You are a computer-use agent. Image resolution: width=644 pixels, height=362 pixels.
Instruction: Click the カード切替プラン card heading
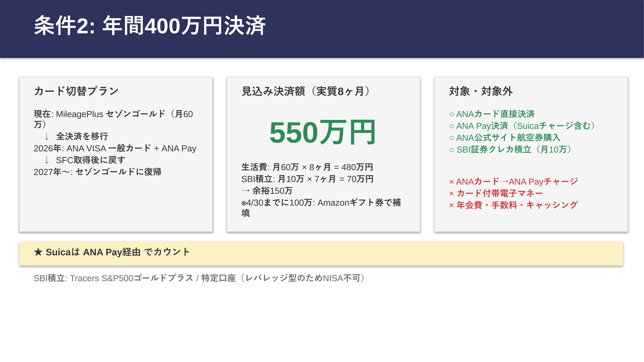coord(76,91)
